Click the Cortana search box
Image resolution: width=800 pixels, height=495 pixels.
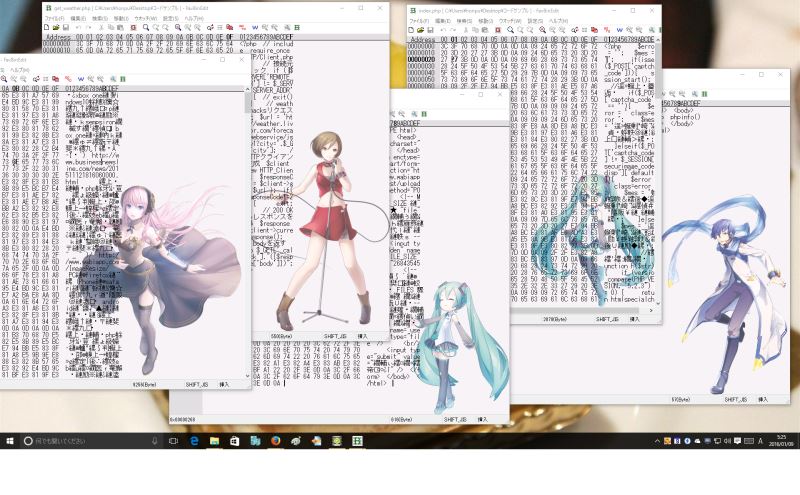click(x=93, y=441)
